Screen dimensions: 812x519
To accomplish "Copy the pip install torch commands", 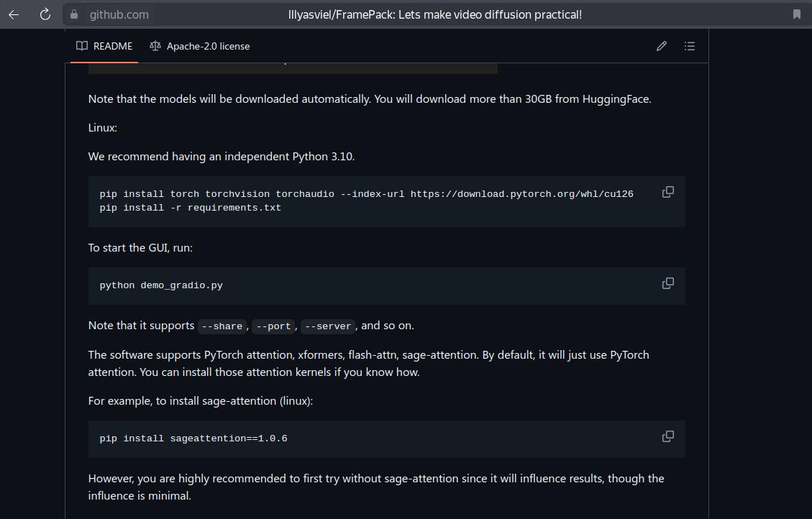I will (667, 192).
